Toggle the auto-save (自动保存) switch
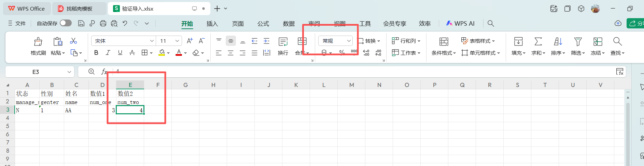 66,23
